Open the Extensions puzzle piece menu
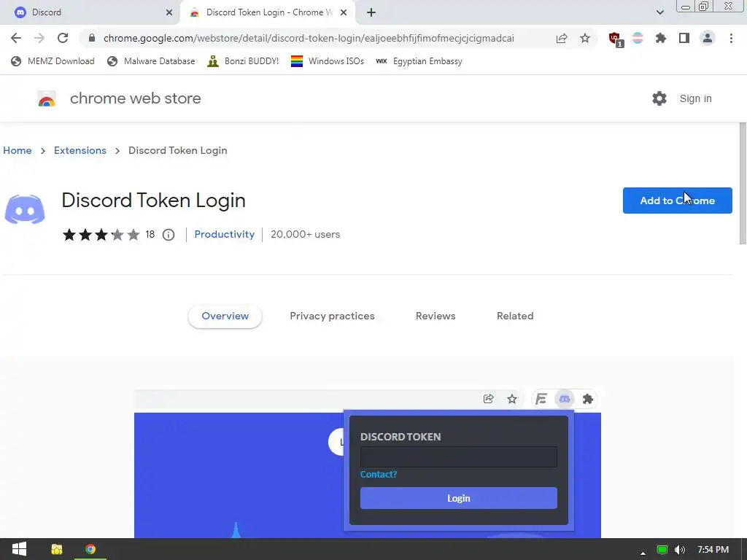The width and height of the screenshot is (747, 560). [661, 38]
